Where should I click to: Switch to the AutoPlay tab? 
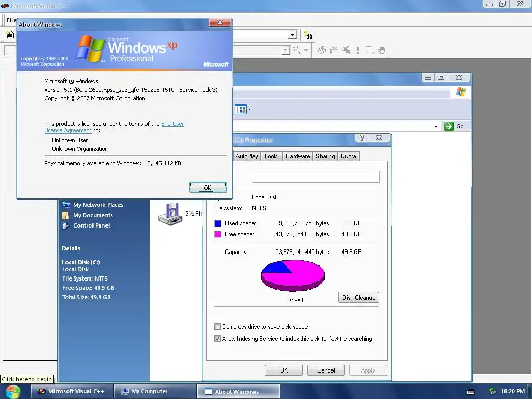click(x=247, y=156)
